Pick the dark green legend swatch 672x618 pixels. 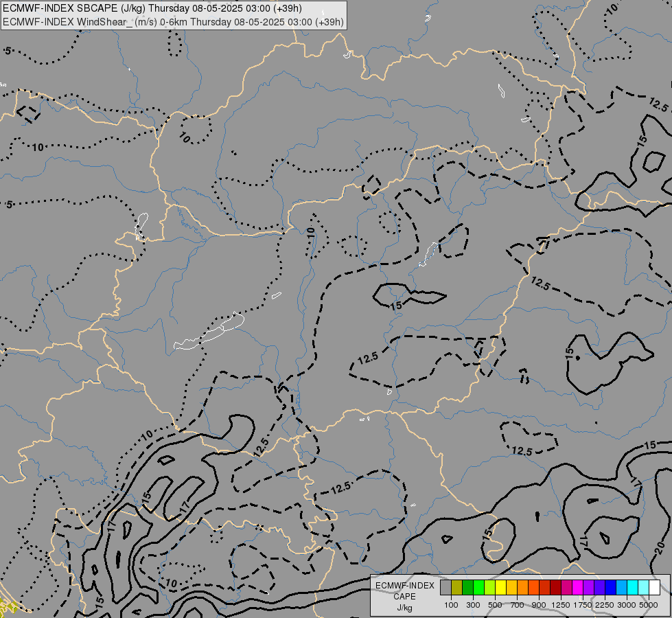point(467,587)
